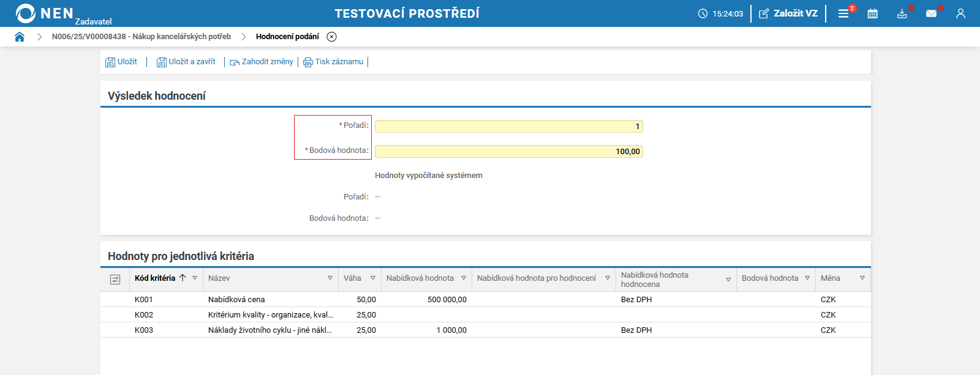Open the hamburger menu with notification badge
980x375 pixels.
pos(843,13)
